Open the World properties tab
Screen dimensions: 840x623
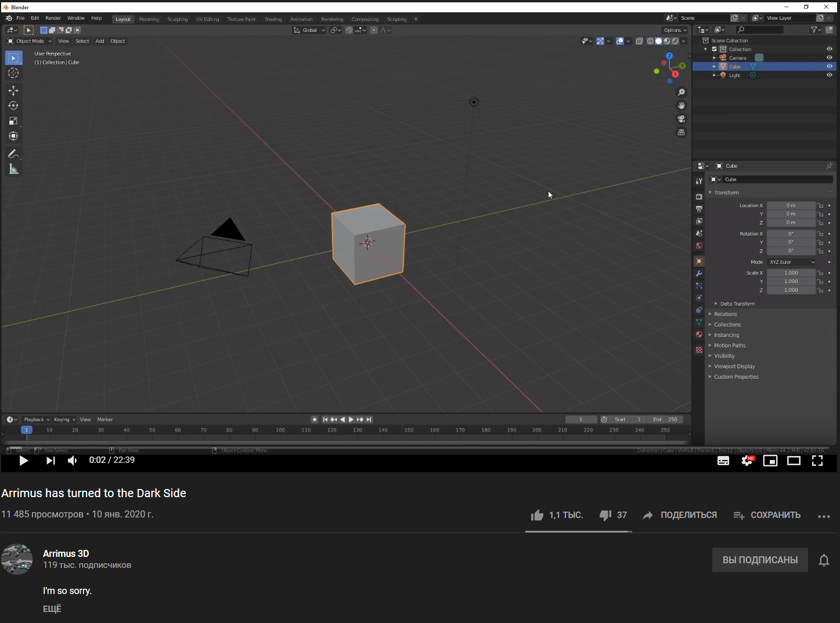click(699, 245)
